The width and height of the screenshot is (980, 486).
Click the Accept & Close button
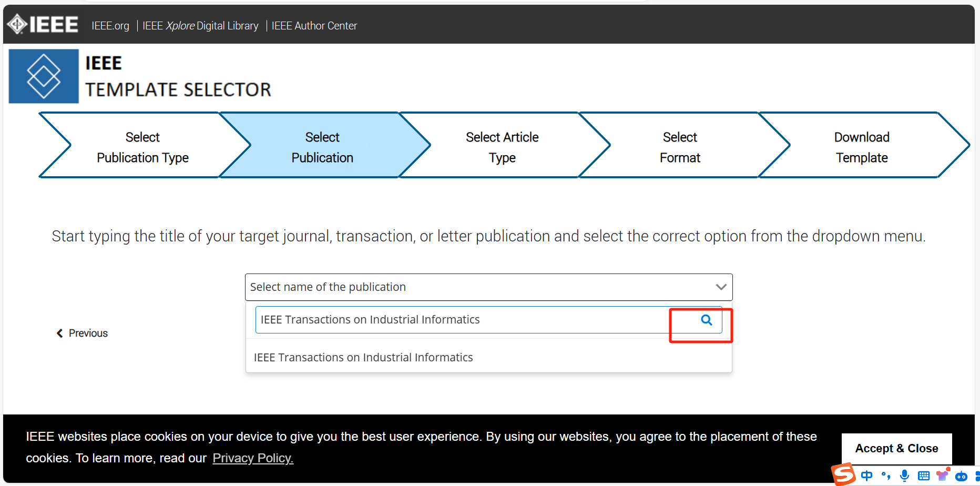pos(896,449)
